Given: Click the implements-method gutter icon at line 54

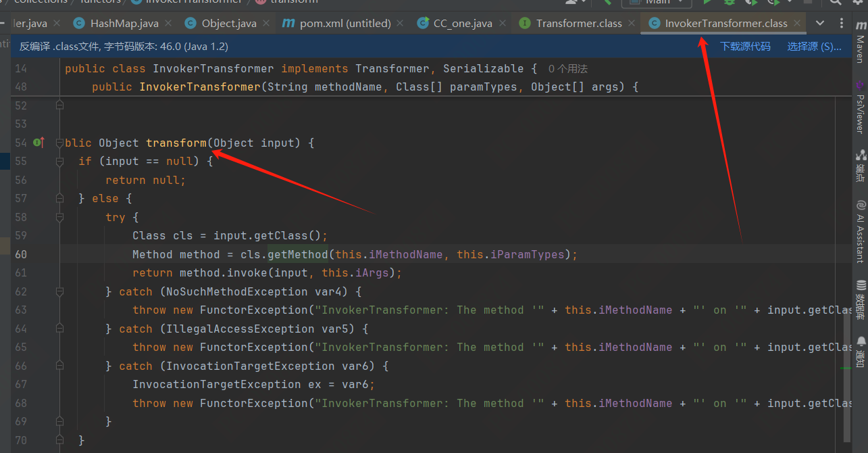Looking at the screenshot, I should [38, 143].
